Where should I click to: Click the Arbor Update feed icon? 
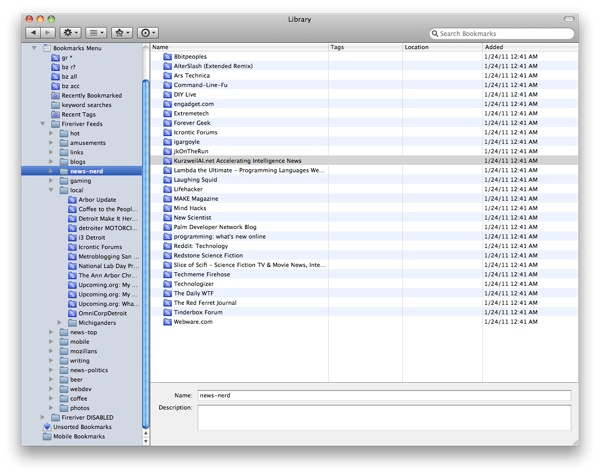tap(72, 199)
